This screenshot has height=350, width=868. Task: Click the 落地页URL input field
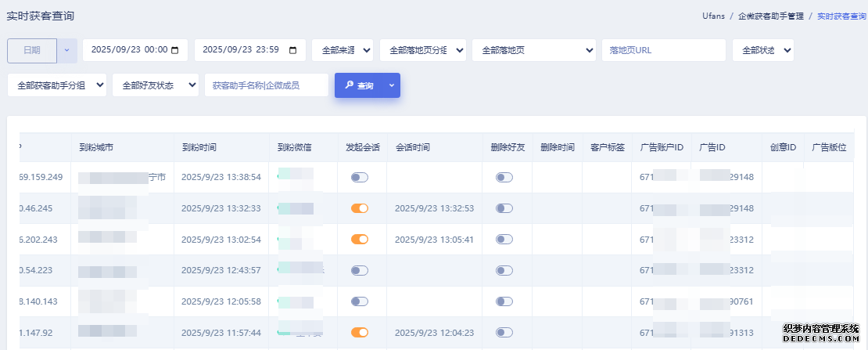663,50
